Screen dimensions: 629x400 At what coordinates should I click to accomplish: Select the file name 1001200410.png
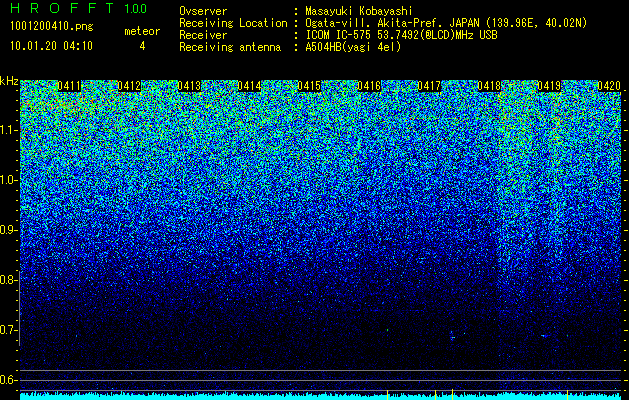tap(51, 27)
